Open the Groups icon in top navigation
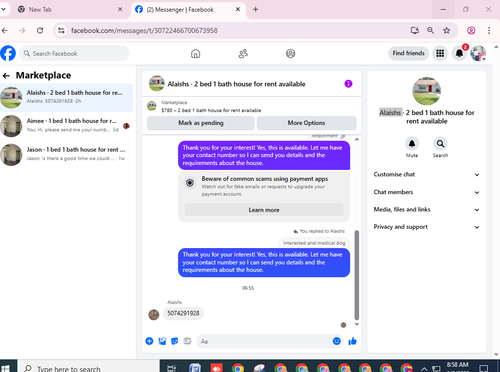Image resolution: width=500 pixels, height=372 pixels. 290,53
